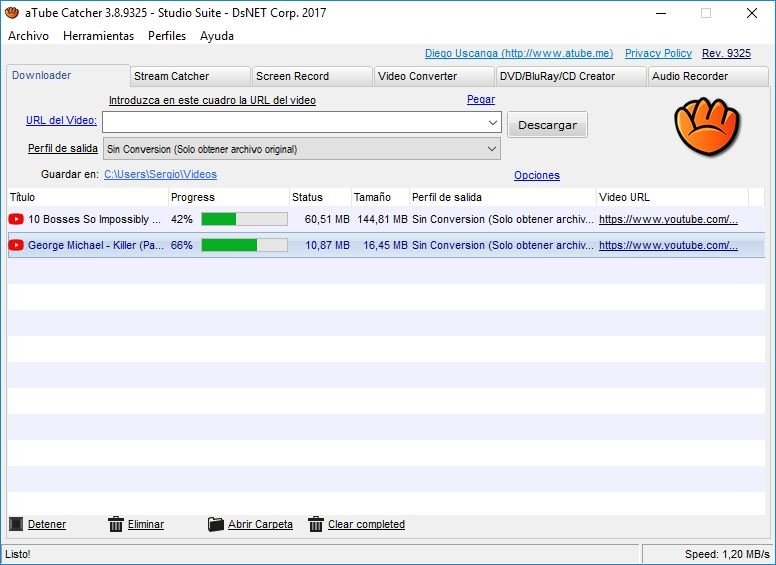
Task: Click the Pegar link
Action: tap(481, 99)
